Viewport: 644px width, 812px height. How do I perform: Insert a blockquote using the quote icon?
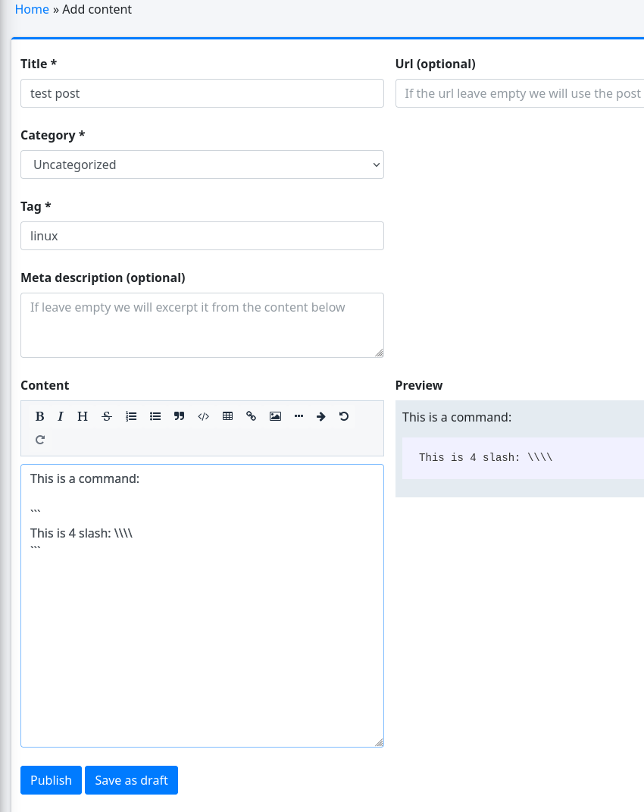coord(179,415)
